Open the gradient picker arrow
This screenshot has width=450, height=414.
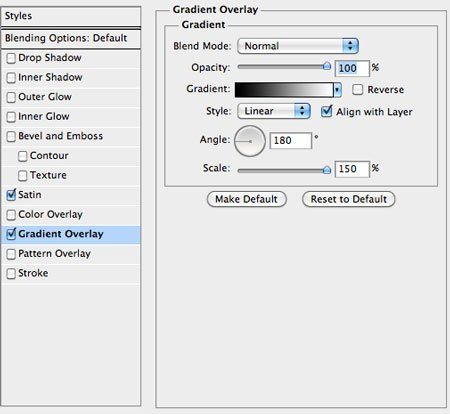[337, 90]
